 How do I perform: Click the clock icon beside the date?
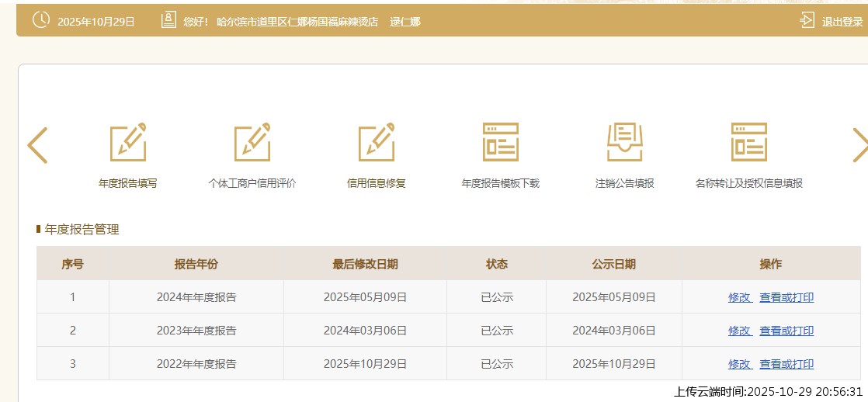click(41, 21)
